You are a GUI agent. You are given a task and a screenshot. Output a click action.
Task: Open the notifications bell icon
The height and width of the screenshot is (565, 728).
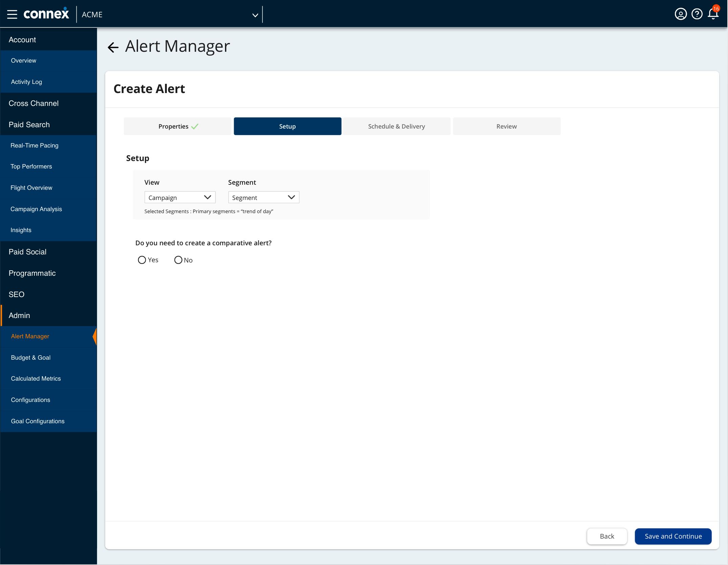pyautogui.click(x=713, y=14)
